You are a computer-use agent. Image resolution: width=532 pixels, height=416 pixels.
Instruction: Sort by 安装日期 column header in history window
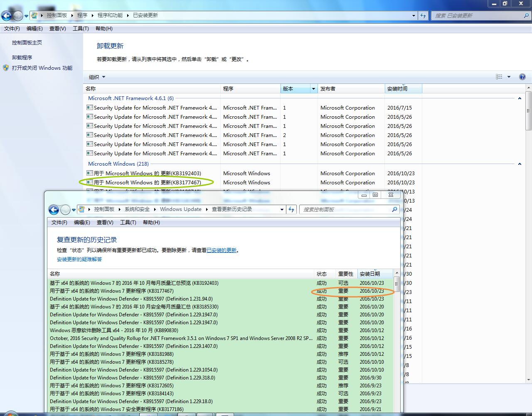[375, 274]
